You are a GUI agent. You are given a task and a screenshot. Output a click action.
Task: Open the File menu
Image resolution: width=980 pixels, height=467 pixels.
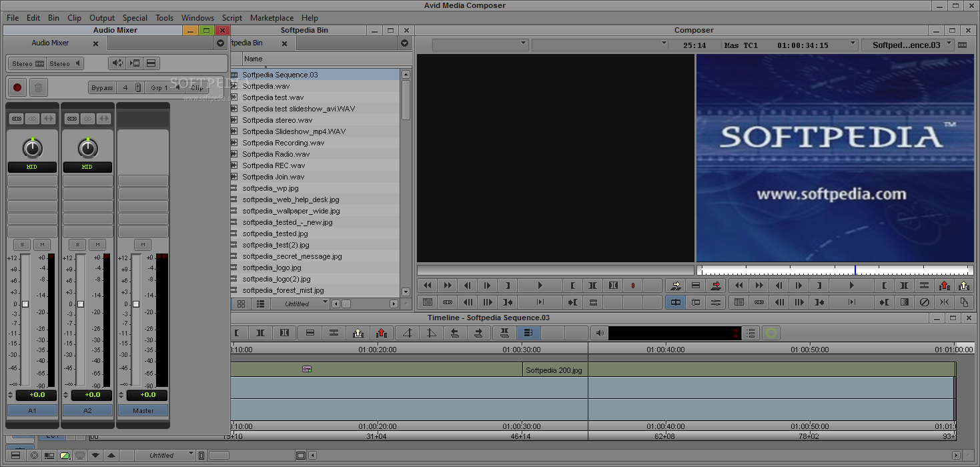13,18
